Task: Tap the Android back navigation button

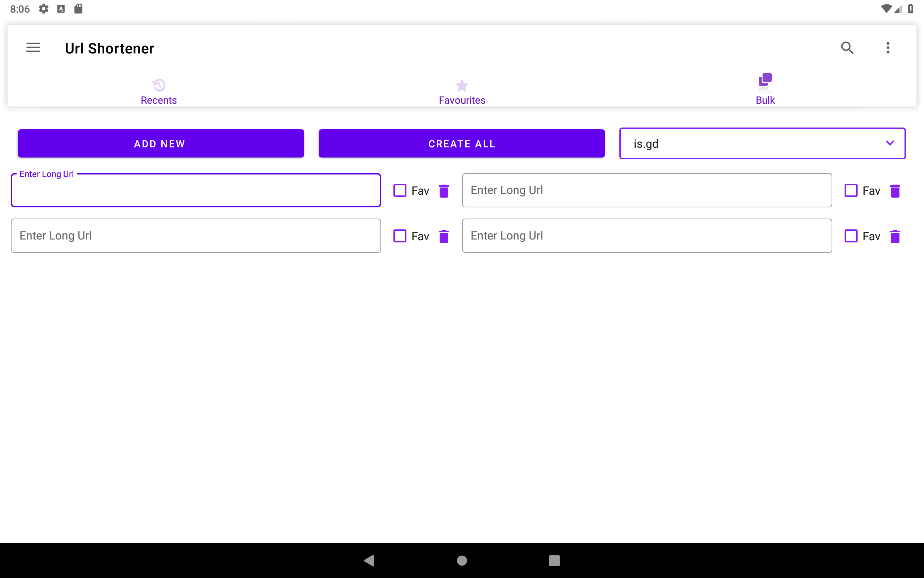Action: pyautogui.click(x=369, y=560)
